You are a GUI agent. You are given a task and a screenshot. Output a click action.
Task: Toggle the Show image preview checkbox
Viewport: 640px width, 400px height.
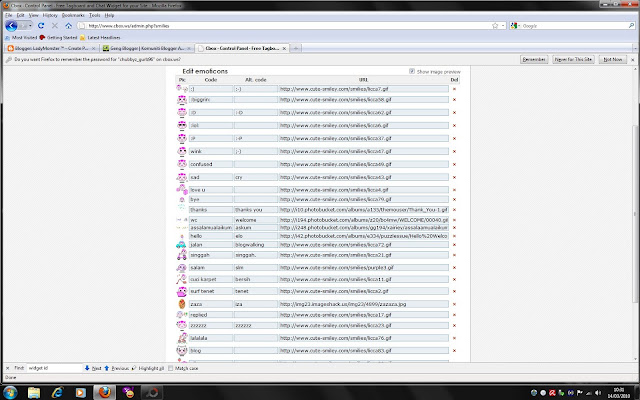tap(412, 71)
